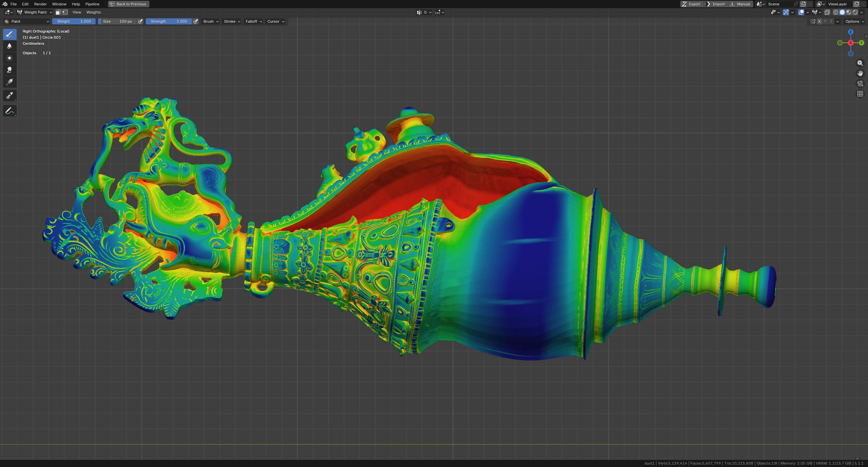The height and width of the screenshot is (467, 868).
Task: Switch to wireframe viewport shading
Action: coord(836,12)
